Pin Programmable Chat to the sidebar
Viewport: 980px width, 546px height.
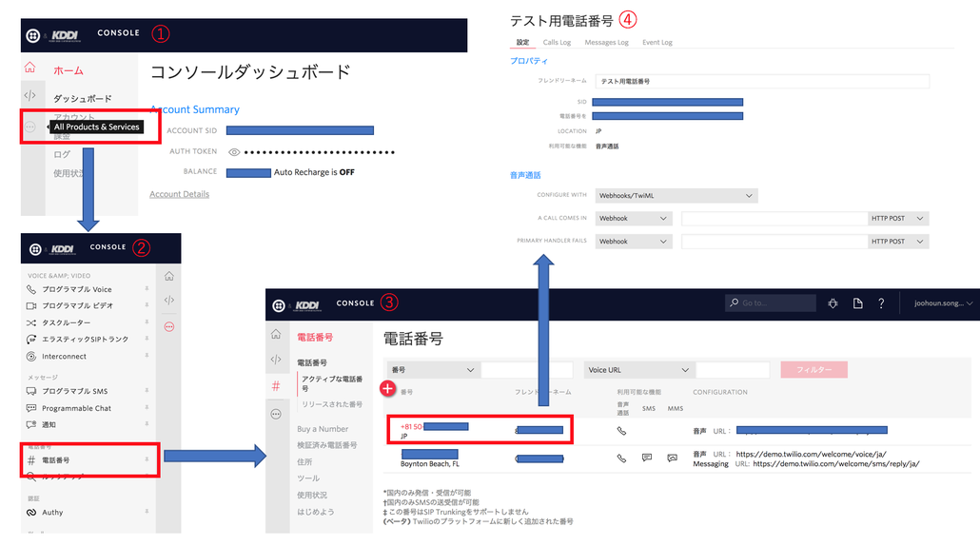[x=147, y=407]
